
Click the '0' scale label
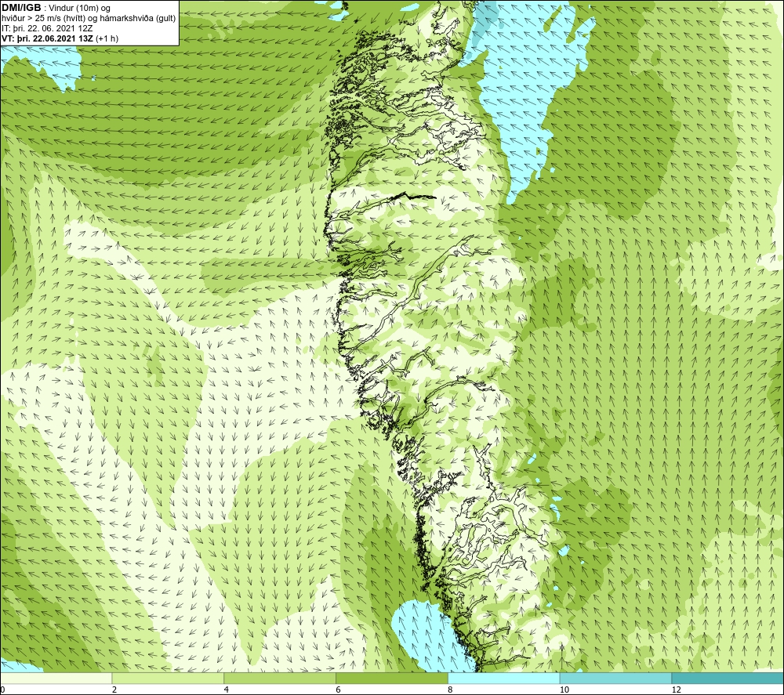click(2, 690)
